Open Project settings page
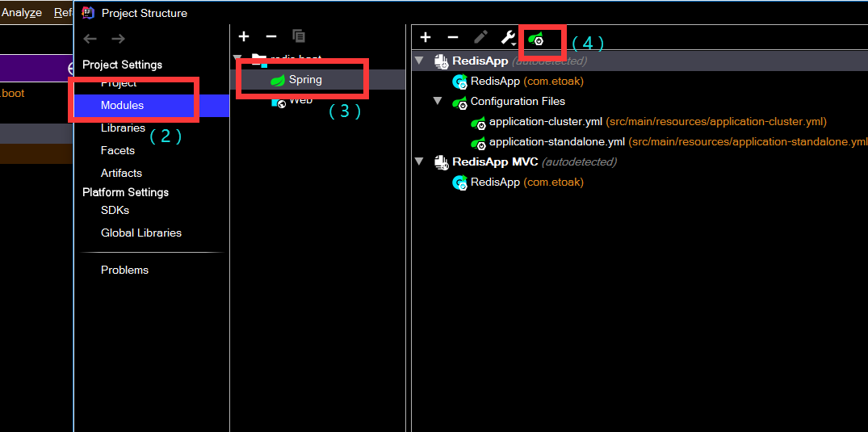This screenshot has width=868, height=432. click(119, 83)
